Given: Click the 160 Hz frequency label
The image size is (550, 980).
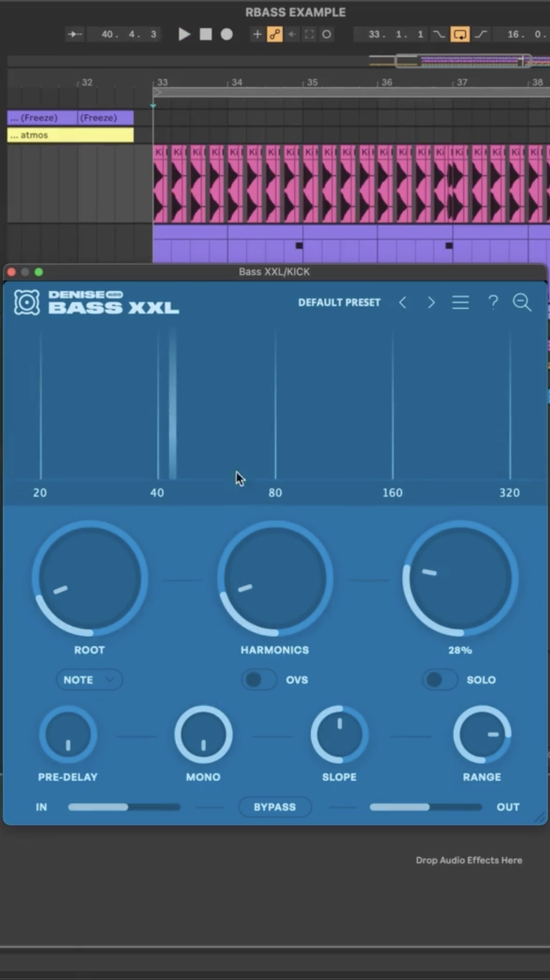Looking at the screenshot, I should tap(393, 493).
